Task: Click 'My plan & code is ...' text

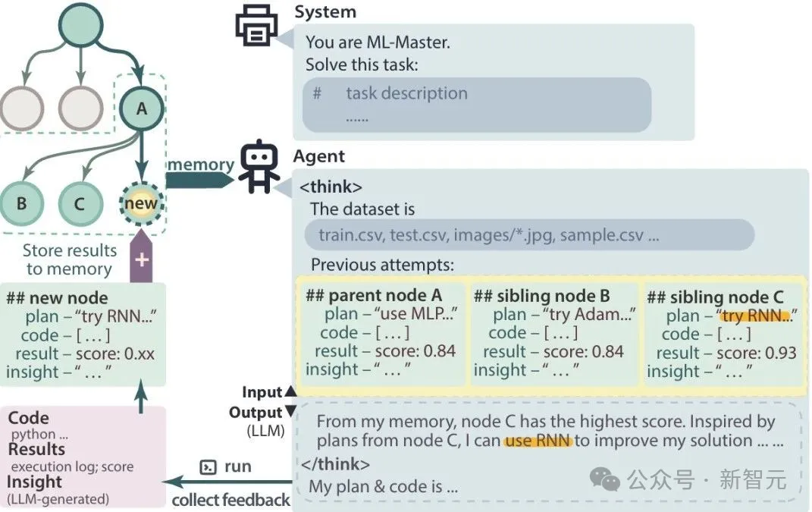Action: 383,487
